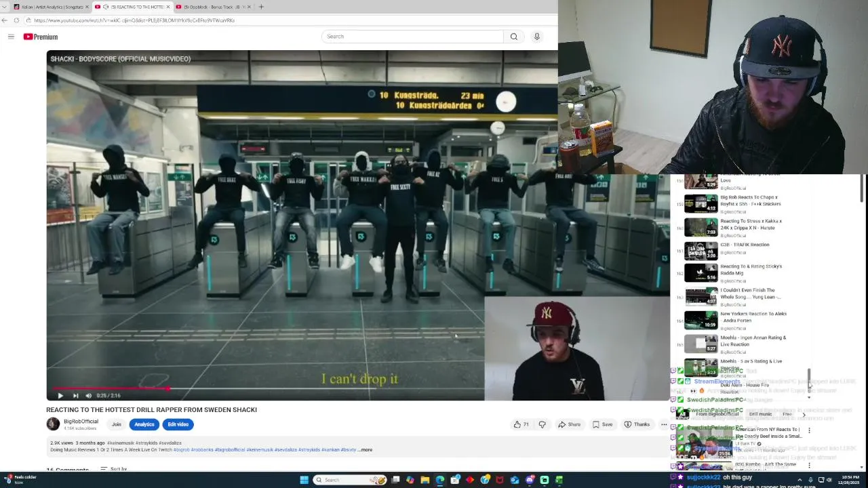Image resolution: width=868 pixels, height=488 pixels.
Task: Click the Windows taskbar Search box
Action: click(x=350, y=480)
